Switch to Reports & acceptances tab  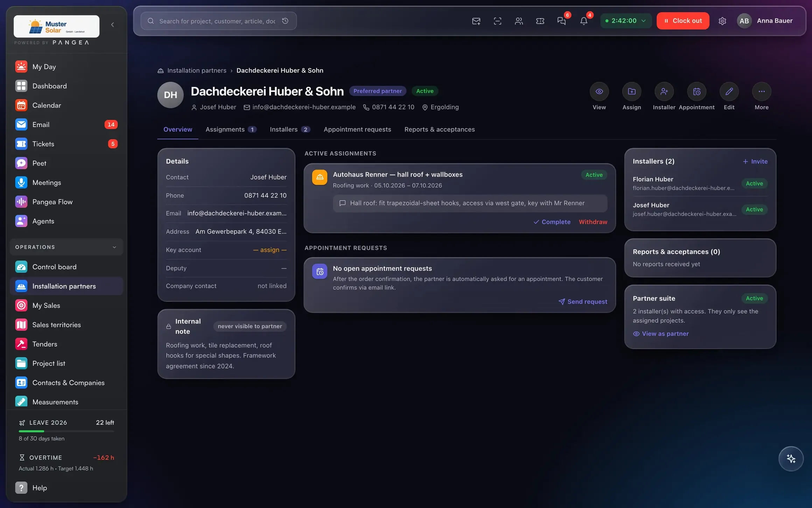(440, 130)
